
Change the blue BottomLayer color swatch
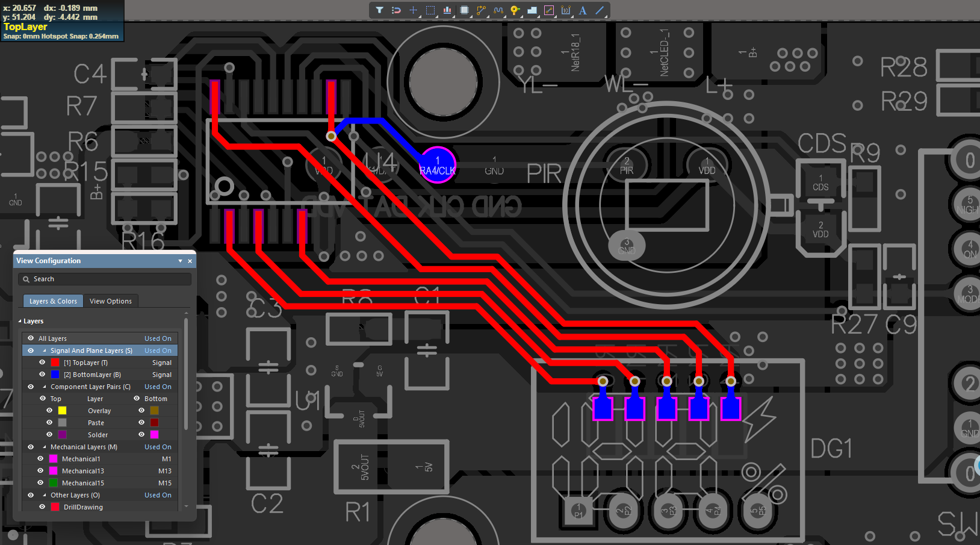tap(55, 375)
